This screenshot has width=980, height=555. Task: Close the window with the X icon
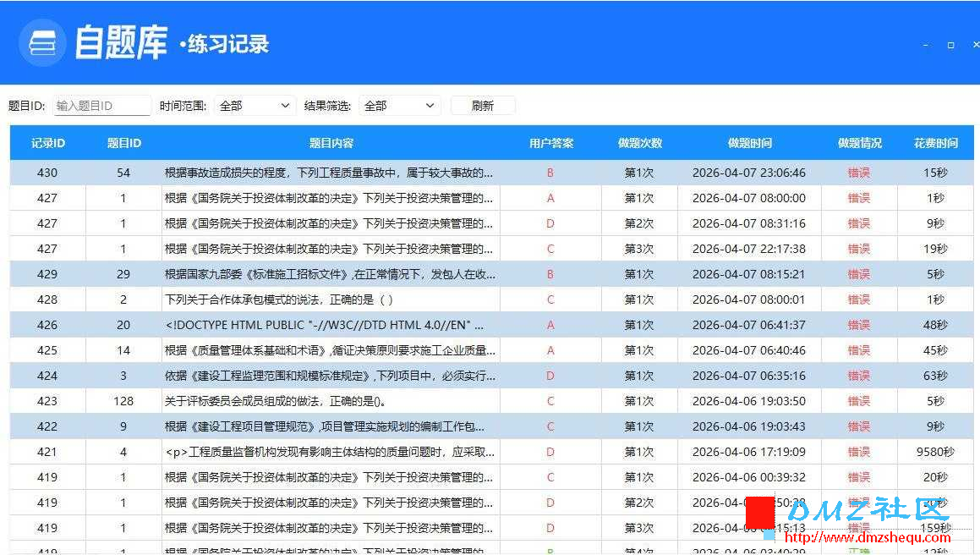pyautogui.click(x=976, y=45)
